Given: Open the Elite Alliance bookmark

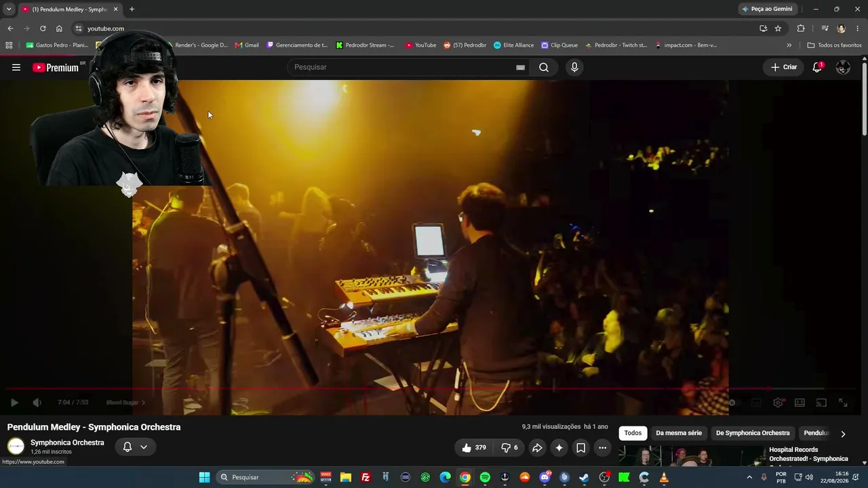Looking at the screenshot, I should (x=513, y=45).
